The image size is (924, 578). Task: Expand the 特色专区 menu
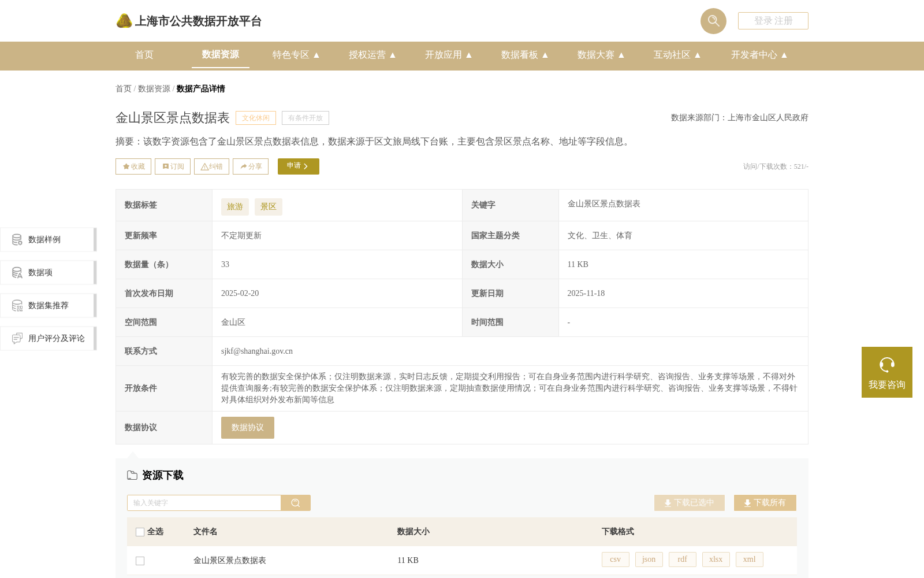(296, 55)
